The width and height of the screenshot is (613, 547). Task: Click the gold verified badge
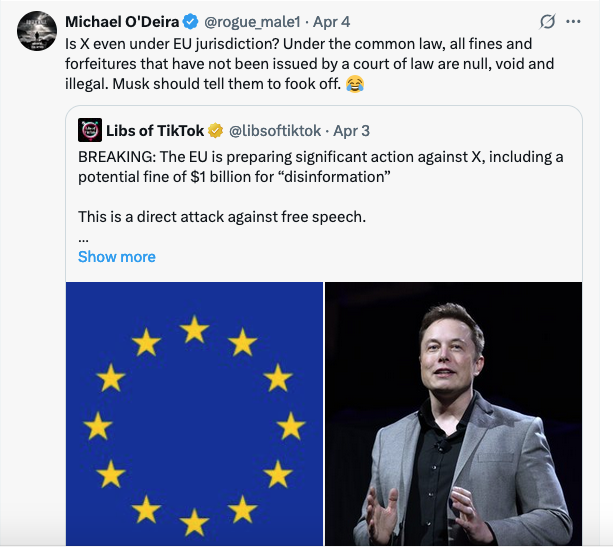(x=215, y=130)
